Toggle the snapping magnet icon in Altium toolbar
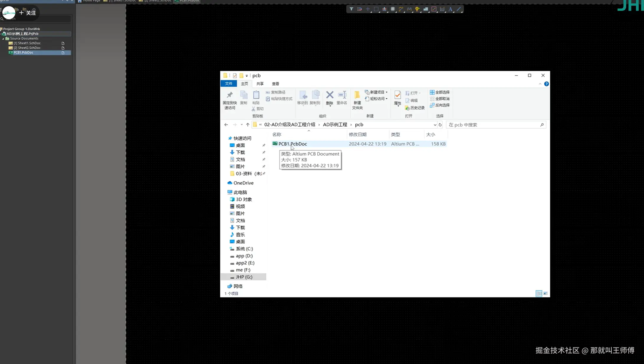Image resolution: width=644 pixels, height=364 pixels. (359, 9)
